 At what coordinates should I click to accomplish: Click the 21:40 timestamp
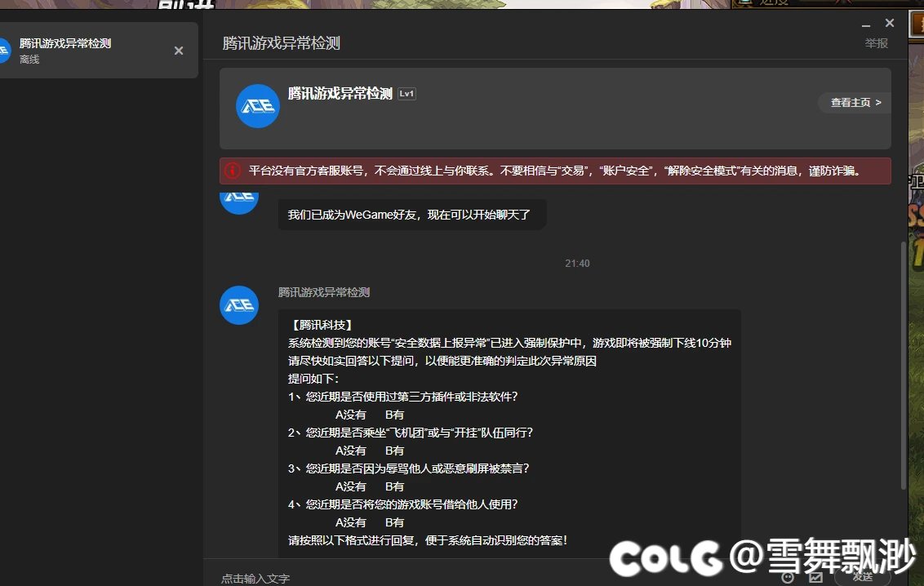(577, 264)
